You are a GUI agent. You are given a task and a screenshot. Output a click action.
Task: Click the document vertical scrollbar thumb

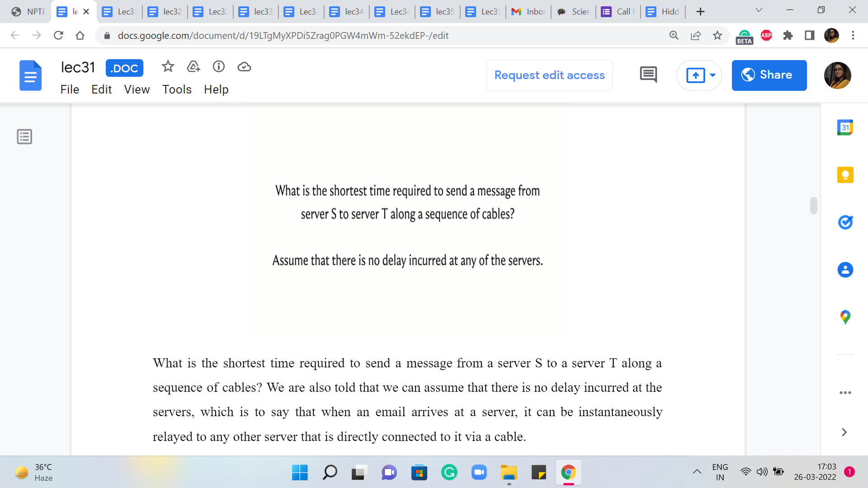[x=813, y=206]
